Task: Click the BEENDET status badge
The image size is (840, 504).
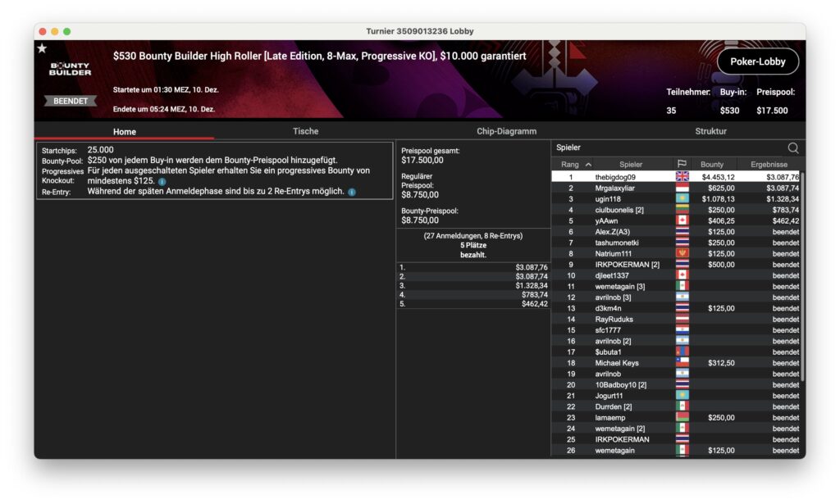Action: 71,101
